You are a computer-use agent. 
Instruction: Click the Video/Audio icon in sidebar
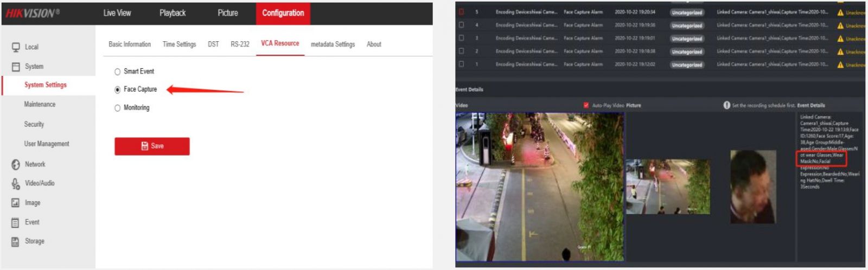[16, 184]
